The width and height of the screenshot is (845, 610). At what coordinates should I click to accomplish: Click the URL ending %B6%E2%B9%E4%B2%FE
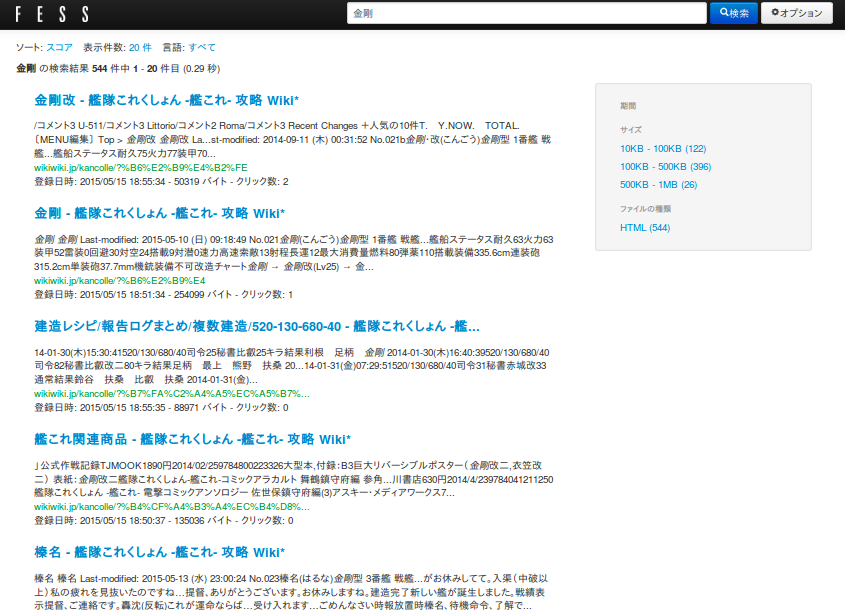(141, 168)
